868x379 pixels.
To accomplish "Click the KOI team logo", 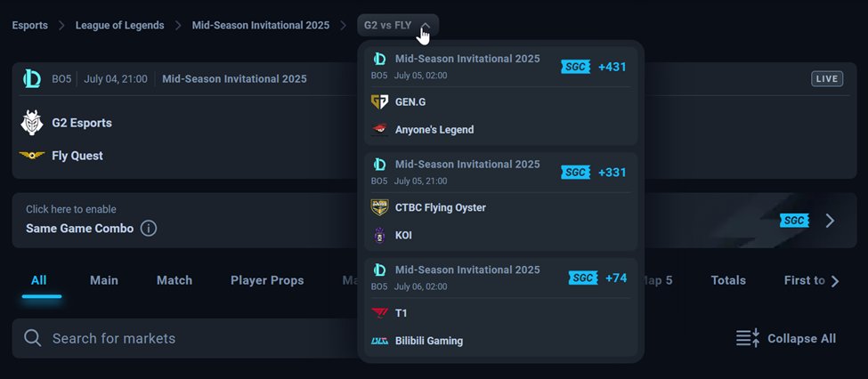I will (x=379, y=235).
